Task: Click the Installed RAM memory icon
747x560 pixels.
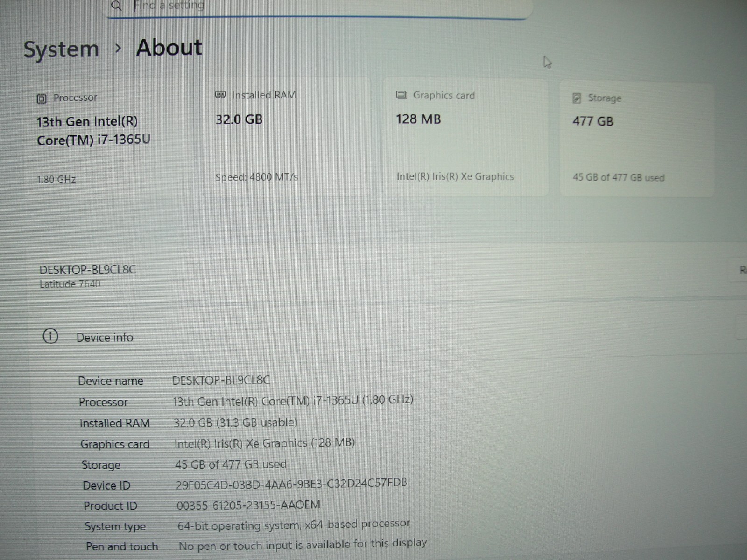Action: pyautogui.click(x=220, y=95)
